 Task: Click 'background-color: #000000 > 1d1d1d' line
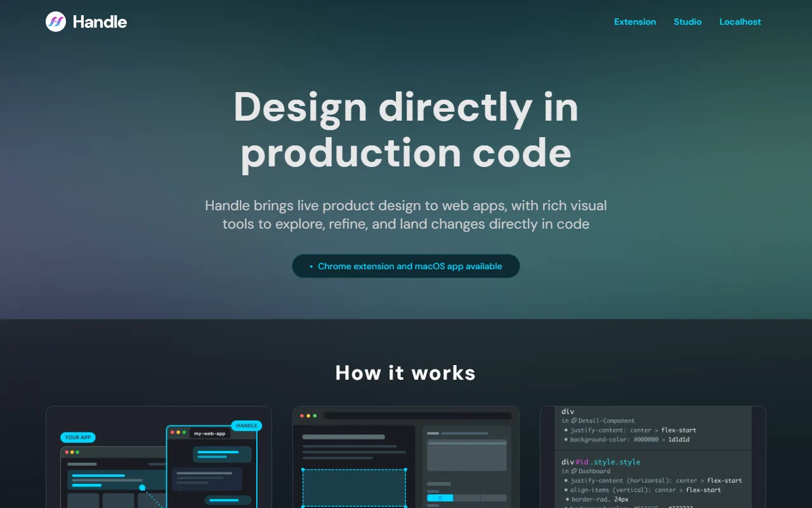click(x=626, y=439)
